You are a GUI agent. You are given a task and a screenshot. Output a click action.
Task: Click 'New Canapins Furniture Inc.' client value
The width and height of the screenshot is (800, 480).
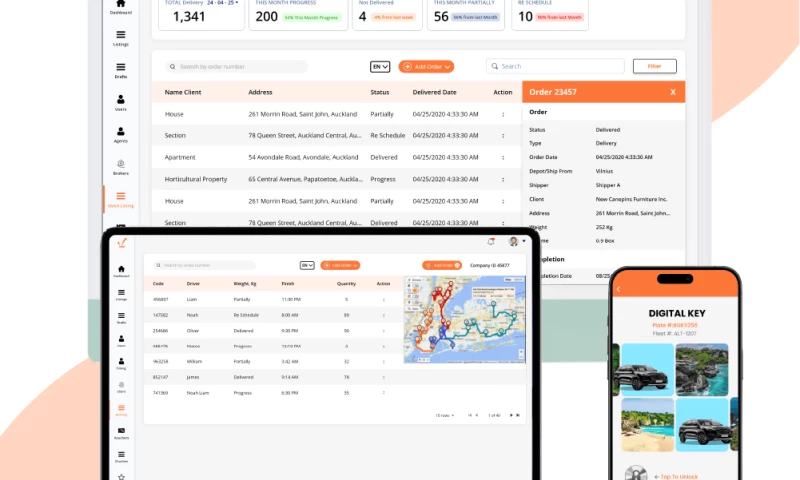[x=631, y=199]
